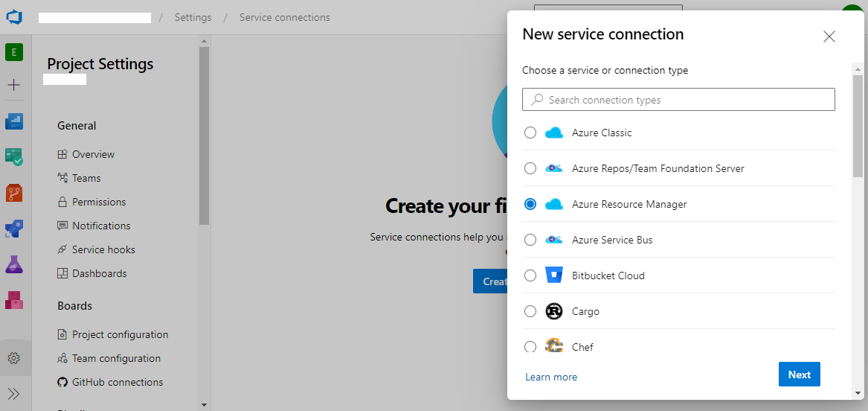Image resolution: width=868 pixels, height=411 pixels.
Task: Click Settings in the breadcrumb
Action: [x=193, y=17]
